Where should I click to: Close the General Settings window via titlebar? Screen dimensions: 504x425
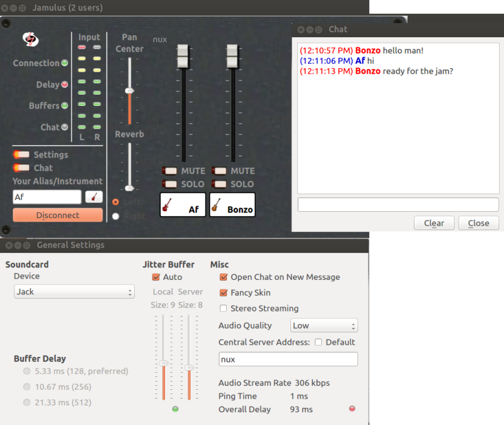click(9, 245)
